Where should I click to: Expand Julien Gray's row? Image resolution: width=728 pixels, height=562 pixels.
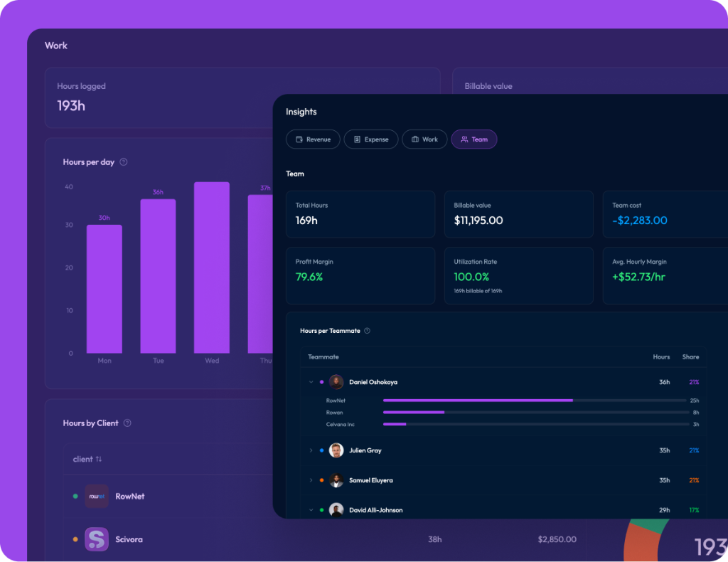[311, 450]
